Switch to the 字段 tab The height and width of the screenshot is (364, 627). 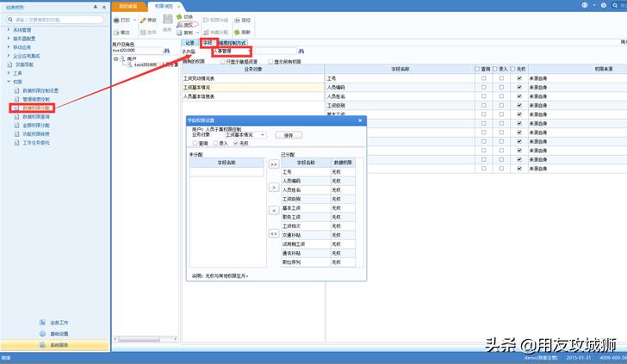pyautogui.click(x=208, y=43)
